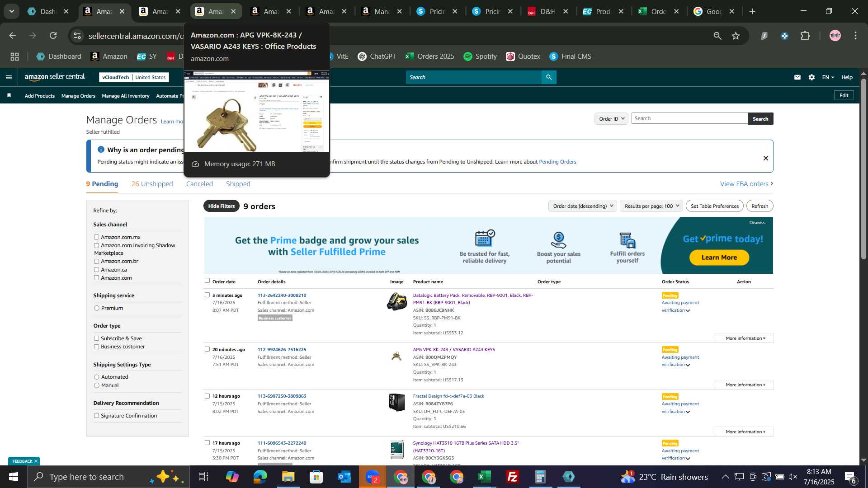Image resolution: width=868 pixels, height=488 pixels.
Task: Open the Results per page dropdown
Action: coord(651,206)
